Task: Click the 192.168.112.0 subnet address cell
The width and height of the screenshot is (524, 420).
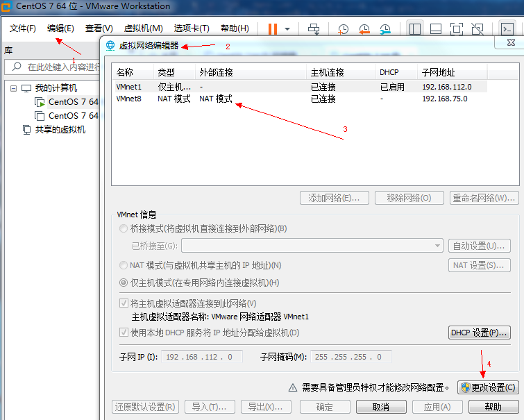Action: [x=447, y=87]
